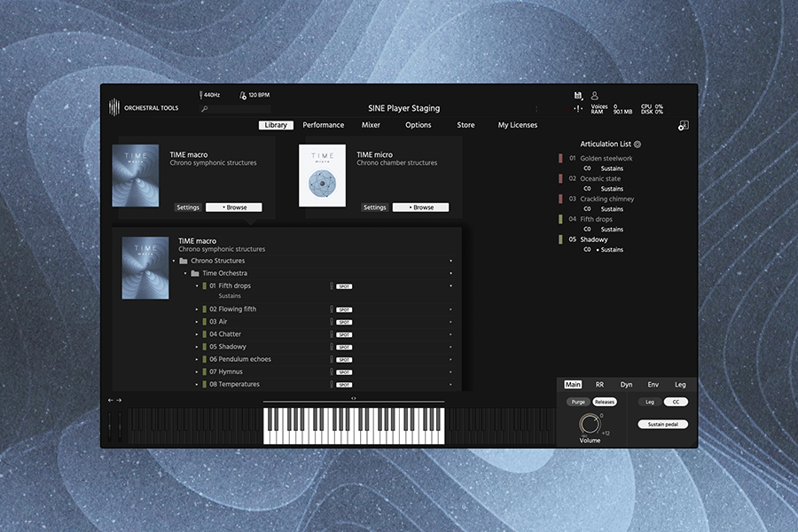Toggle the CC mode button

coord(676,402)
